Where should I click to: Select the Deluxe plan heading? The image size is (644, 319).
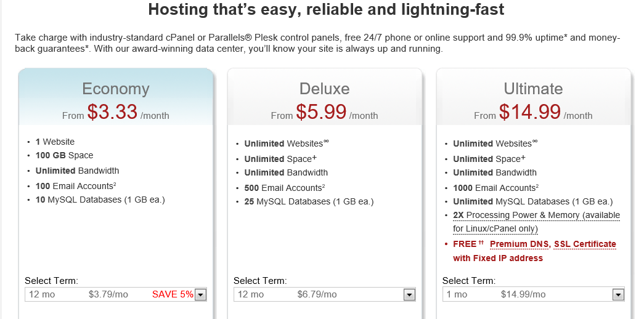(x=324, y=89)
